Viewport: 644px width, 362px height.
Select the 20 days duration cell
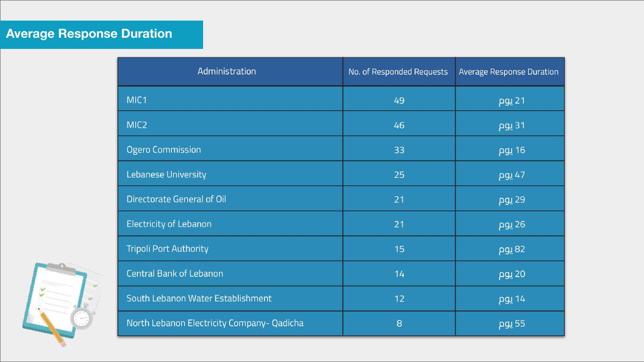click(510, 274)
